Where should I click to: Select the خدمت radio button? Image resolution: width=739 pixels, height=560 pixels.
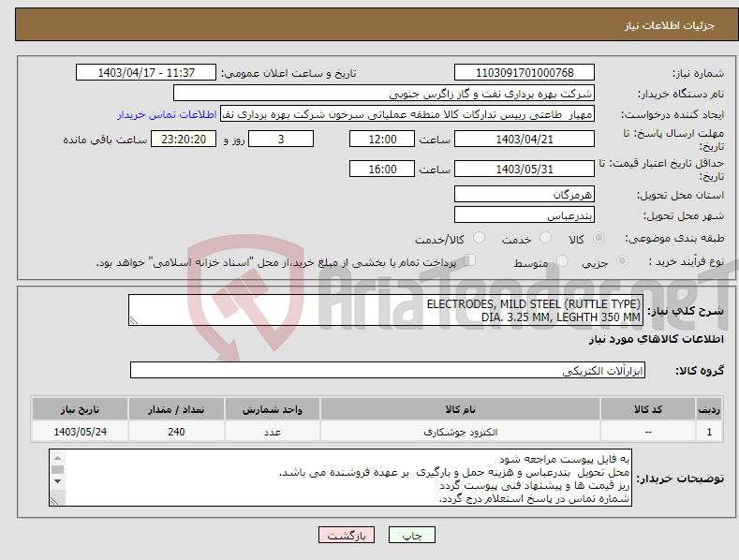point(545,238)
